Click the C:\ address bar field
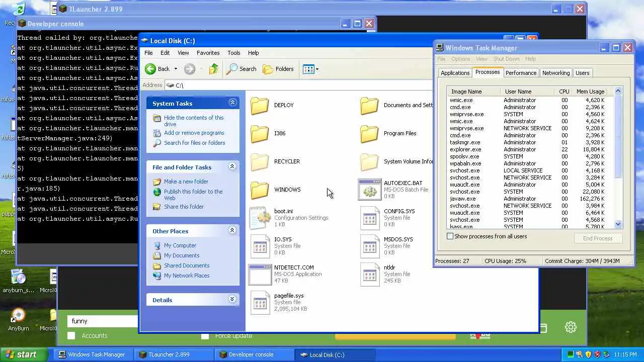This screenshot has width=644, height=362. (299, 85)
